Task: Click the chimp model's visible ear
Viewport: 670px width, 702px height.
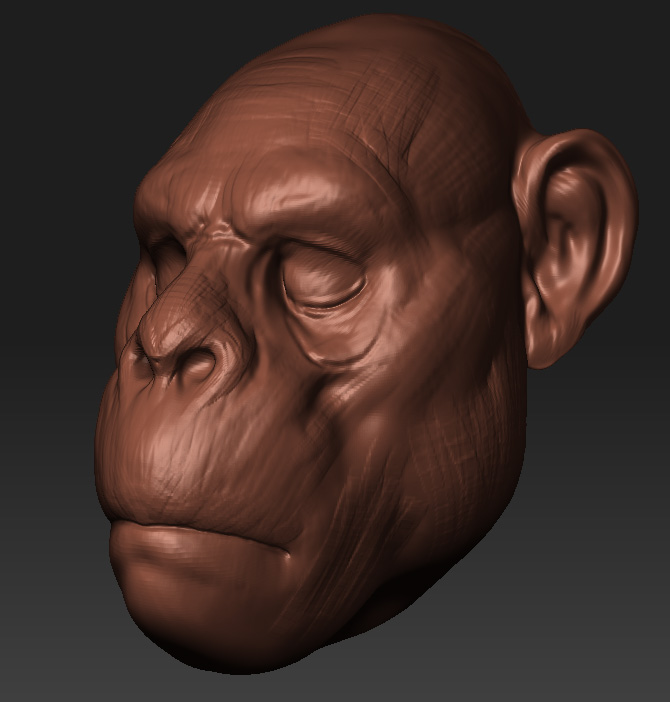Action: (573, 245)
